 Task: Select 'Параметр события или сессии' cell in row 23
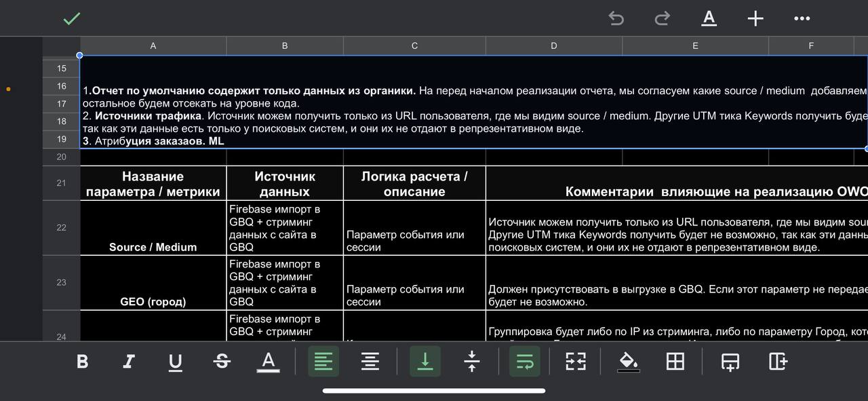[x=415, y=282]
